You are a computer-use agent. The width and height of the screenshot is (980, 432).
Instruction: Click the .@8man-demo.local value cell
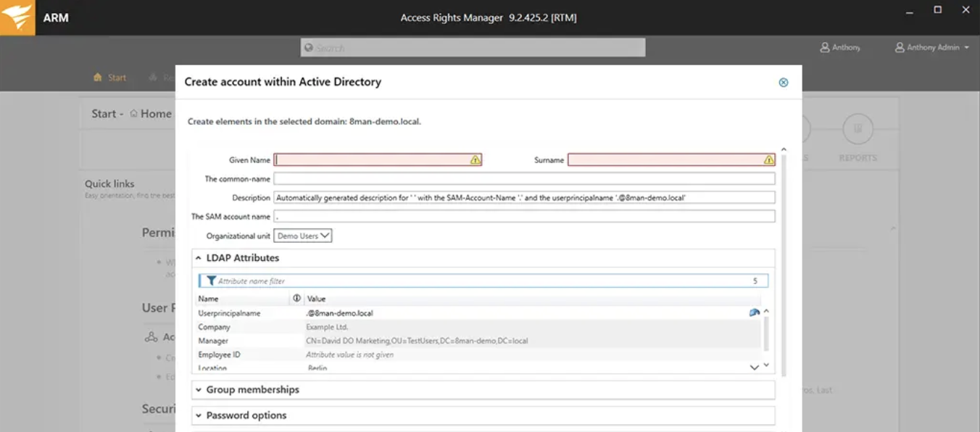pos(339,313)
